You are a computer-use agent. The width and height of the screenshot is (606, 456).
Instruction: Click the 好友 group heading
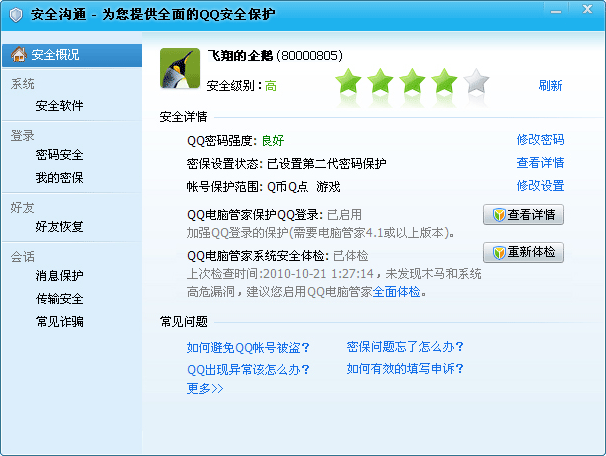22,208
